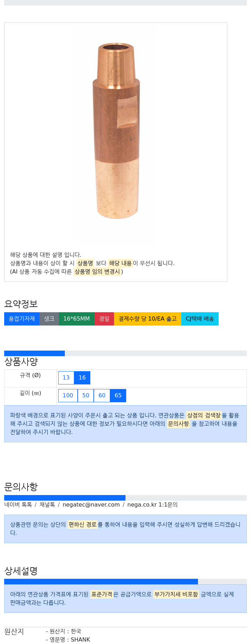251x644 pixels.
Task: Open the 네이버 톡톡 inquiry link
Action: 18,505
